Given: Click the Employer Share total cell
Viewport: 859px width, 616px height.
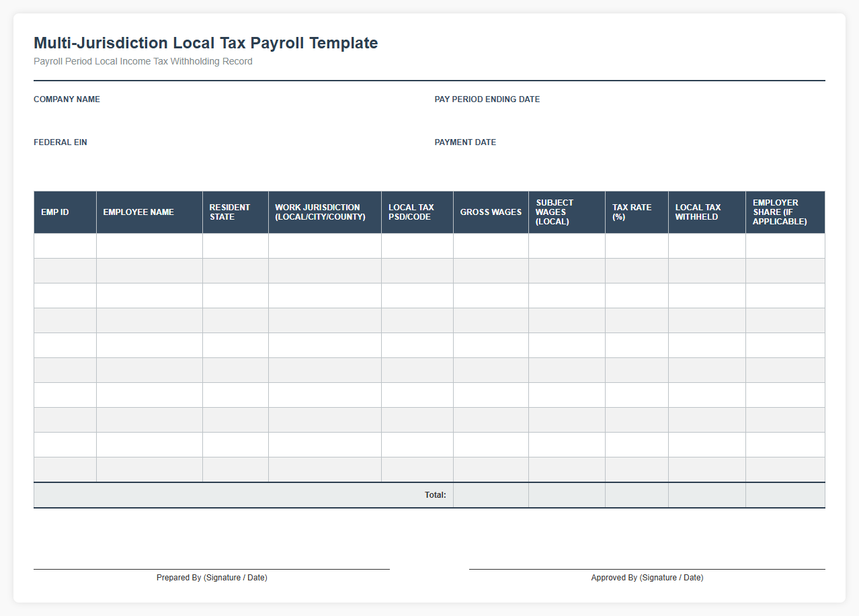Looking at the screenshot, I should (x=785, y=495).
